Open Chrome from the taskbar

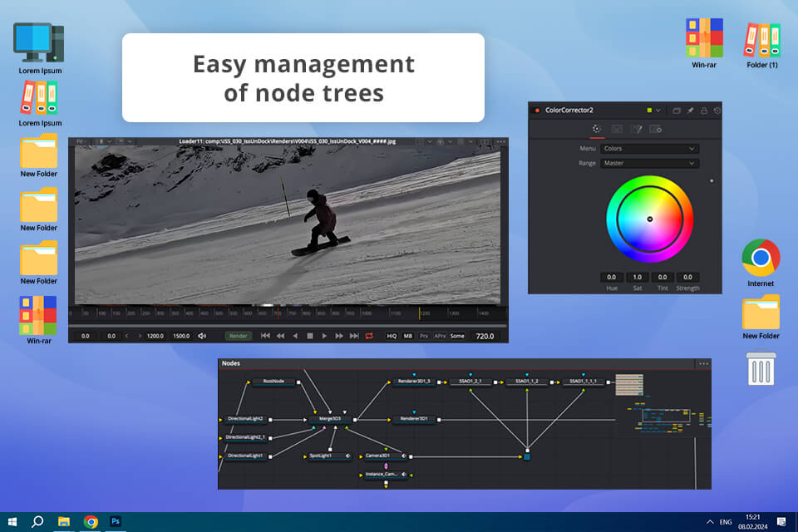pos(91,522)
